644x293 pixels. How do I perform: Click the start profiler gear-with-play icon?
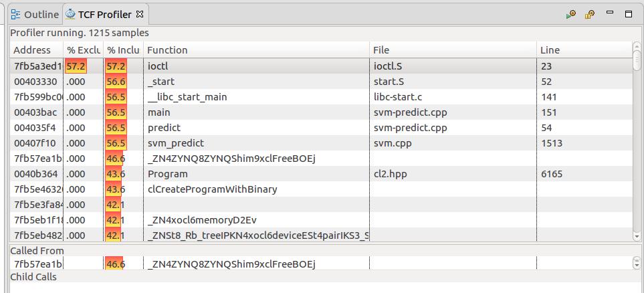[570, 14]
